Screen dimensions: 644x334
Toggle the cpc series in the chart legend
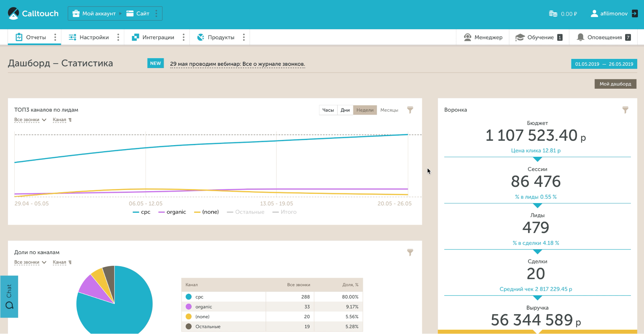pyautogui.click(x=142, y=212)
